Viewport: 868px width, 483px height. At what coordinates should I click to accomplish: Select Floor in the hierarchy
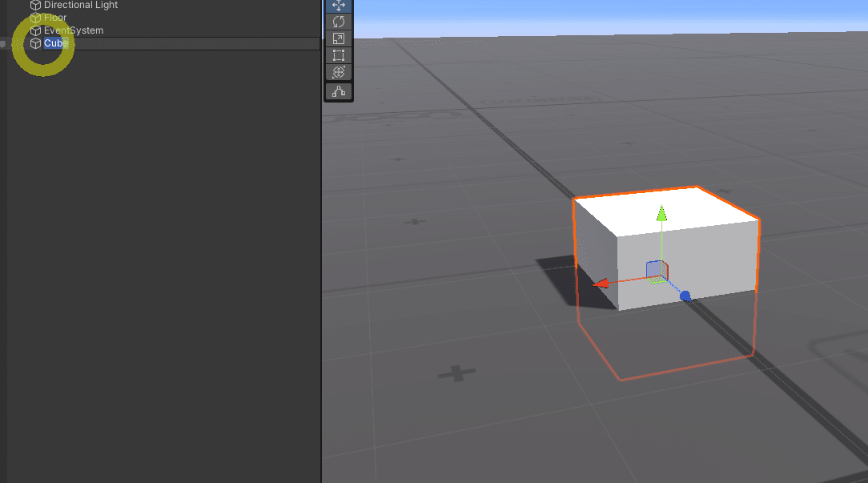pos(55,18)
